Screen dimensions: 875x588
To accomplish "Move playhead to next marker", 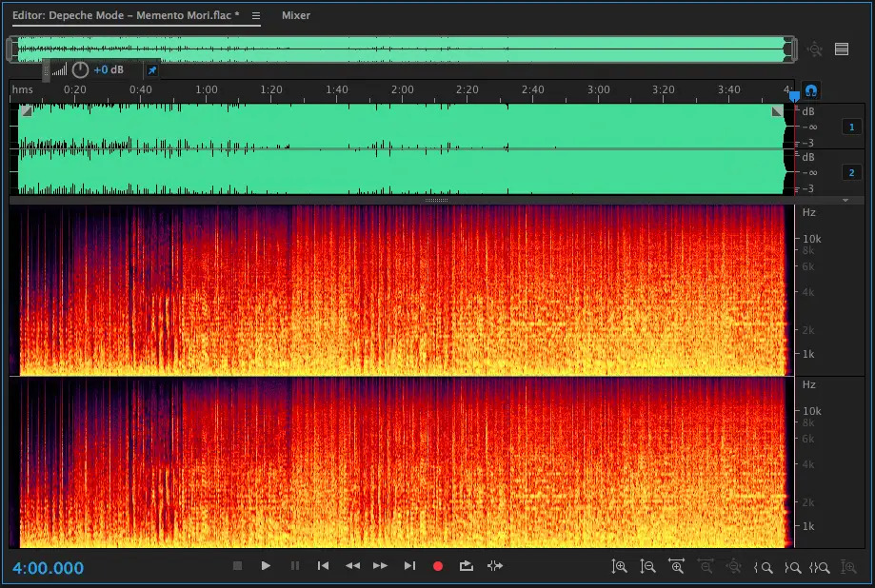I will (x=409, y=566).
